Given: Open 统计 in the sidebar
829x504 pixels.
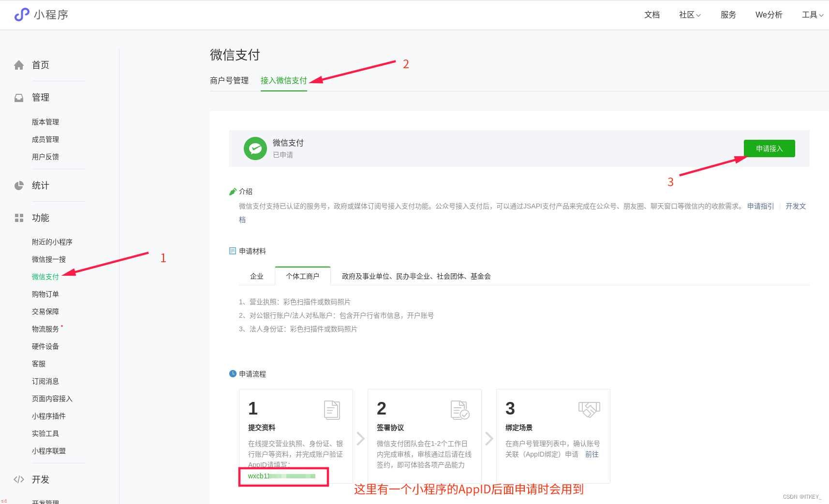Looking at the screenshot, I should tap(41, 186).
